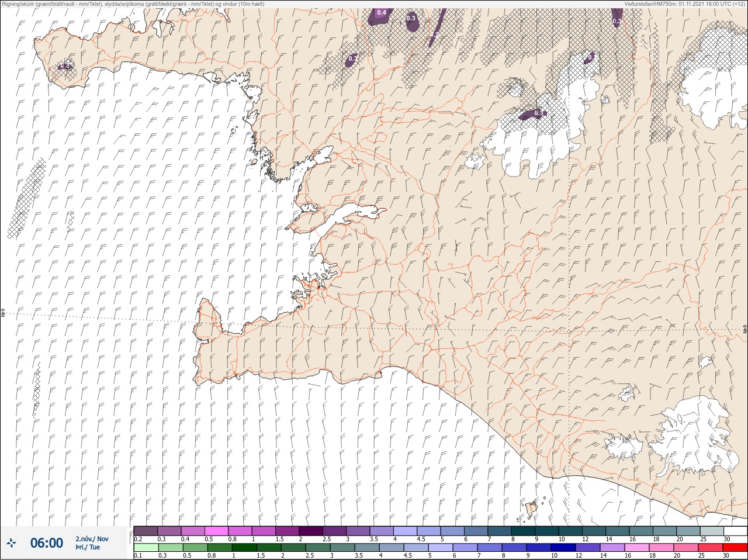Screen dimensions: 748x560
Task: Click the Veðurstofan star logo icon
Action: [11, 543]
